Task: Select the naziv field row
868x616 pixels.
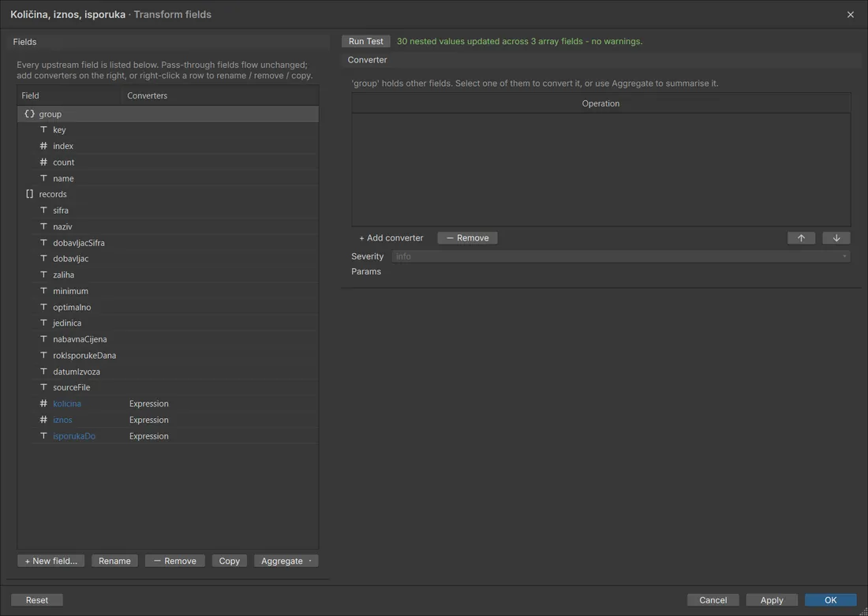Action: (168, 226)
